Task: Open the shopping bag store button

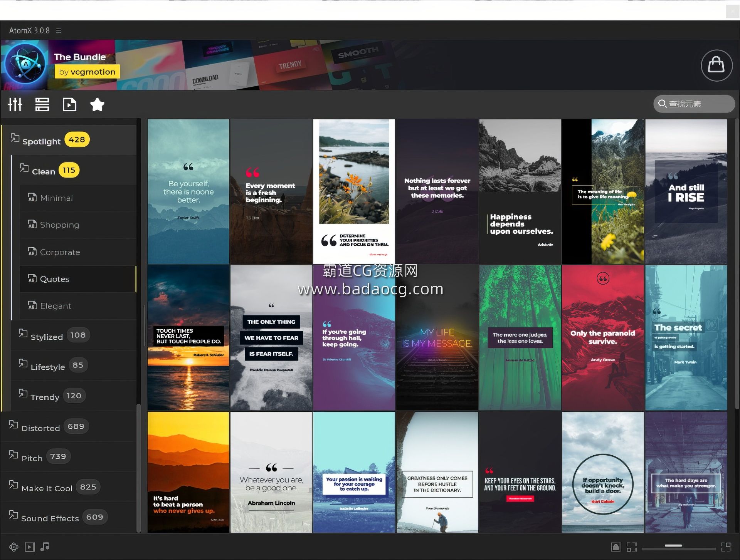Action: click(x=716, y=65)
